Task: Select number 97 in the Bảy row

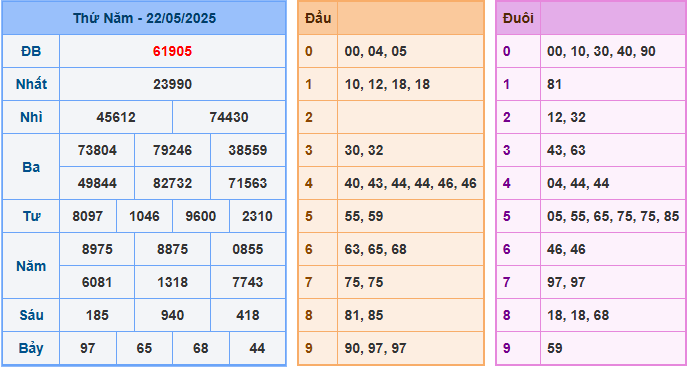Action: (x=88, y=348)
